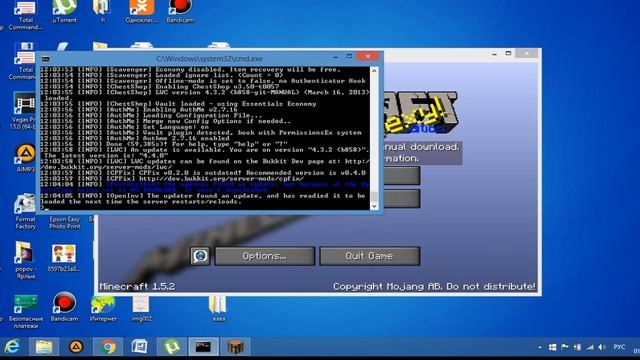Viewport: 640px width, 360px height.
Task: Switch to µTorrent on the taskbar
Action: pyautogui.click(x=172, y=347)
